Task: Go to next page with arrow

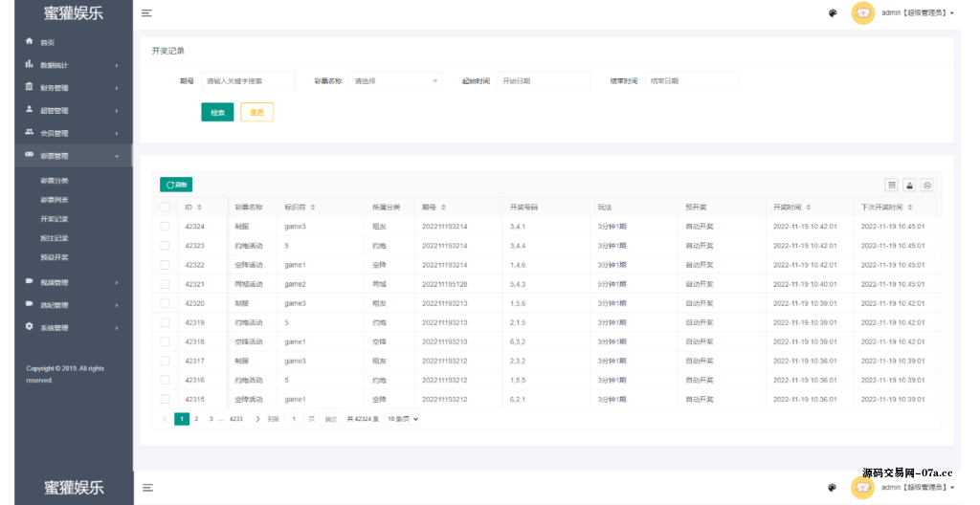Action: pyautogui.click(x=257, y=419)
